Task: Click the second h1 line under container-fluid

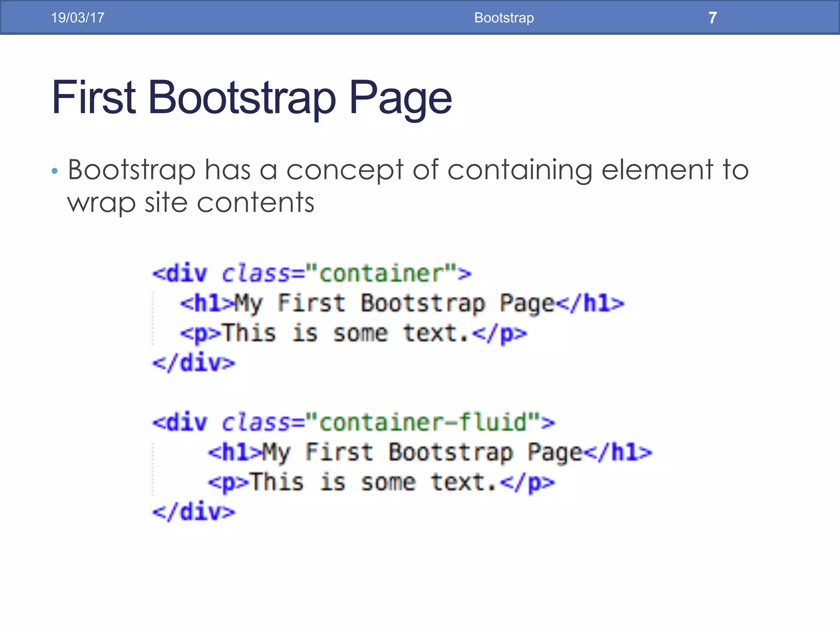Action: (x=430, y=452)
